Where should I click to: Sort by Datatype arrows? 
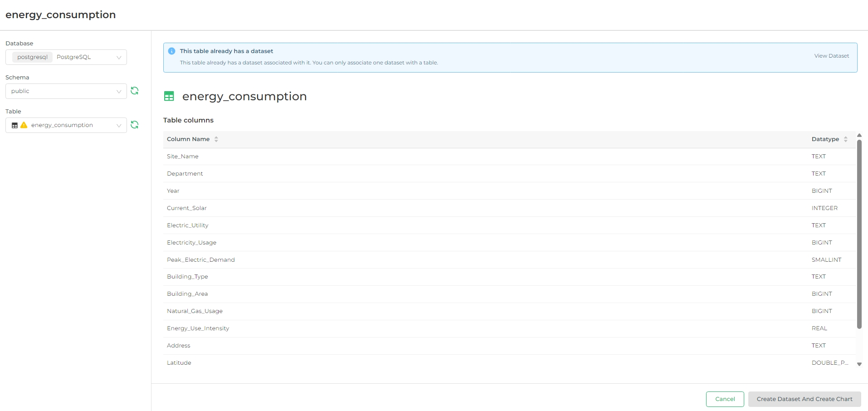[846, 139]
